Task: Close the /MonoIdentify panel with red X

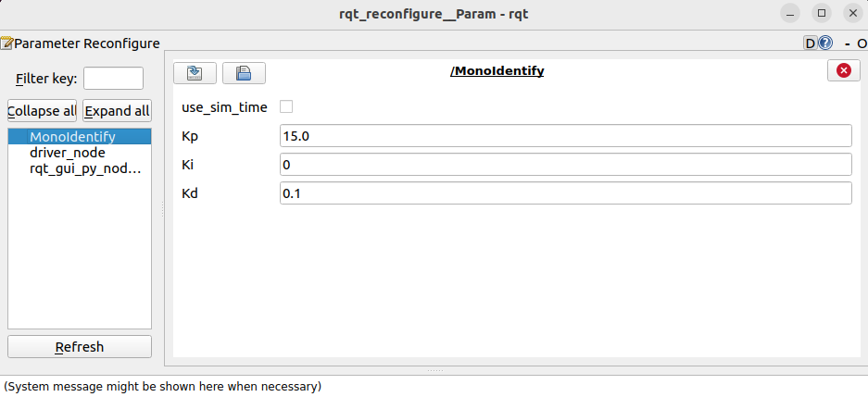Action: [x=844, y=70]
